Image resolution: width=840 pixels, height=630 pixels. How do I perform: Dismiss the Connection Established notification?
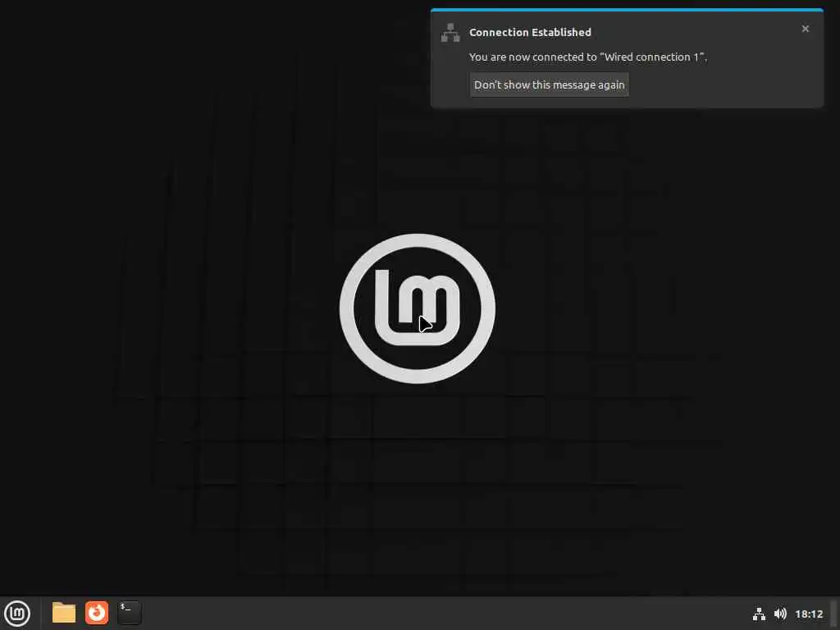point(806,29)
